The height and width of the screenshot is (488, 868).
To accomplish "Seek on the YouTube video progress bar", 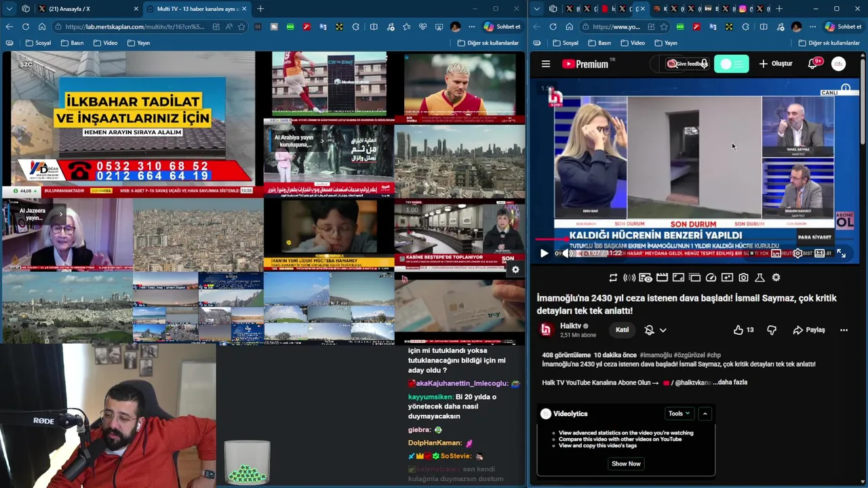I will pyautogui.click(x=696, y=239).
